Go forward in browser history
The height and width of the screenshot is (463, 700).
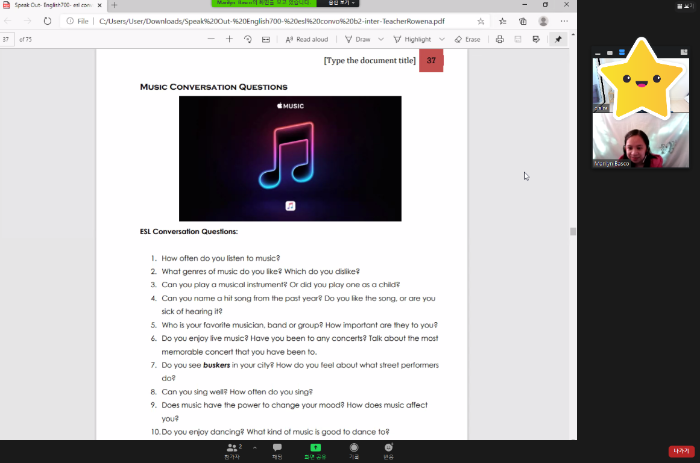pyautogui.click(x=27, y=21)
